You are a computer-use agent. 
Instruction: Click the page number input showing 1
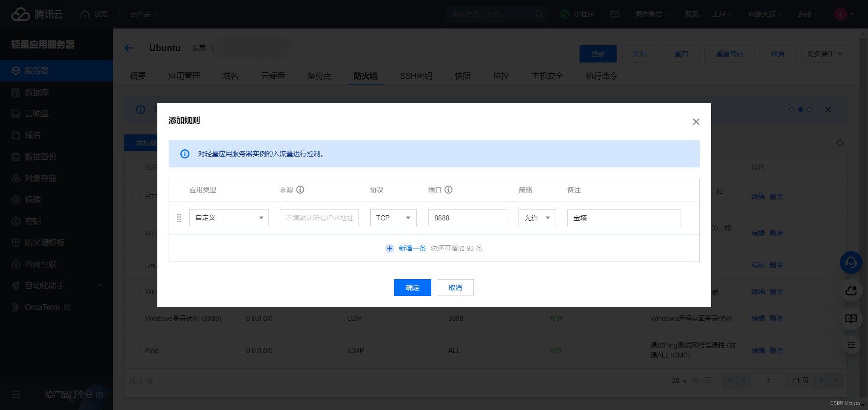pyautogui.click(x=769, y=381)
